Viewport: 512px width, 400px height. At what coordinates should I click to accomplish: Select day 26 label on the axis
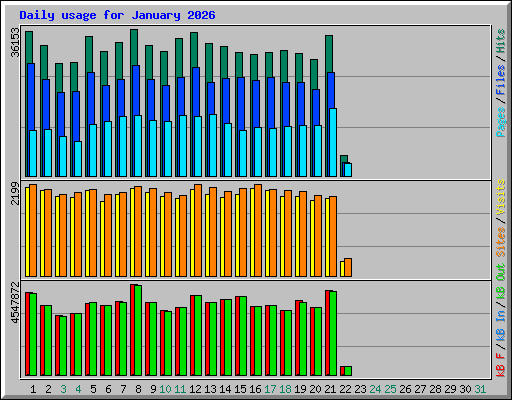tap(405, 389)
